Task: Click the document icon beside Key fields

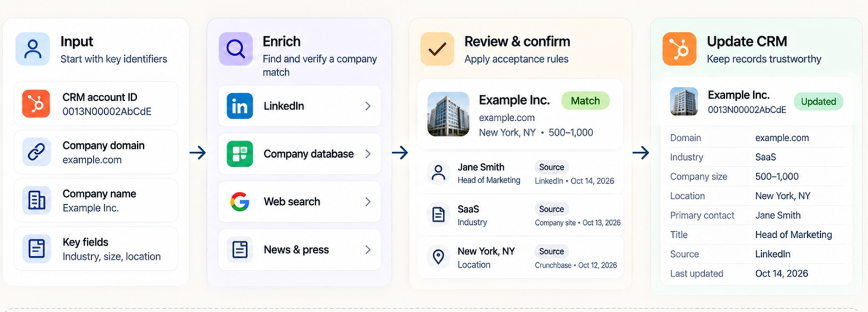Action: tap(36, 249)
